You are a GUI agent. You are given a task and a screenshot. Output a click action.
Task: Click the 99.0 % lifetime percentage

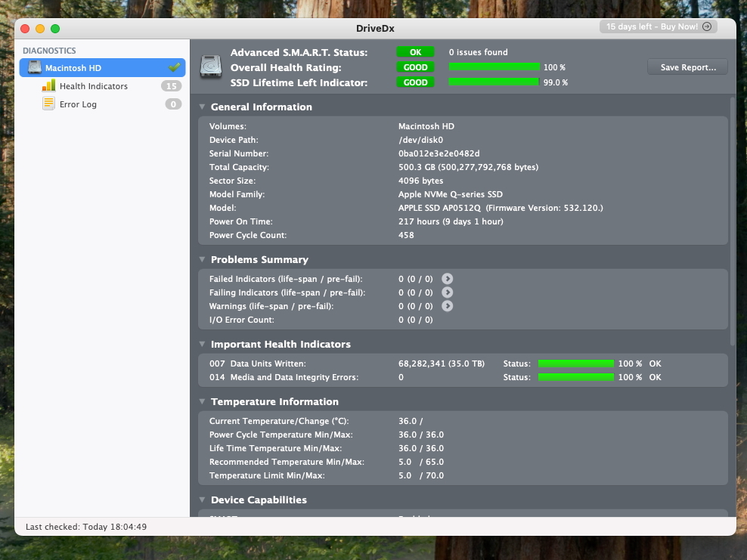point(556,82)
